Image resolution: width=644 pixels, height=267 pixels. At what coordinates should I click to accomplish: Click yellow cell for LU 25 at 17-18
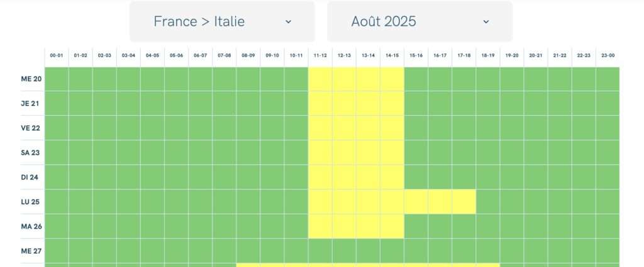(x=464, y=202)
